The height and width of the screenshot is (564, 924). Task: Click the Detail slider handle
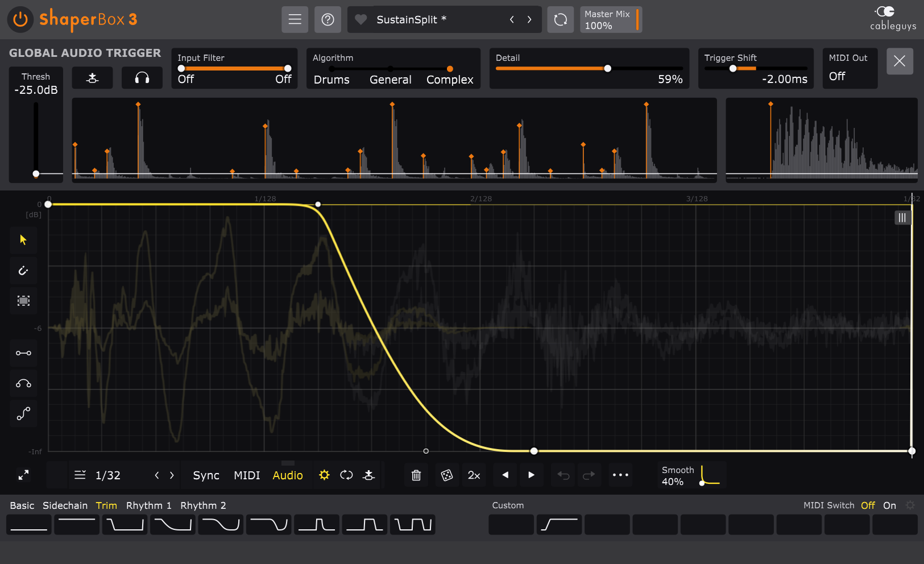pyautogui.click(x=607, y=68)
